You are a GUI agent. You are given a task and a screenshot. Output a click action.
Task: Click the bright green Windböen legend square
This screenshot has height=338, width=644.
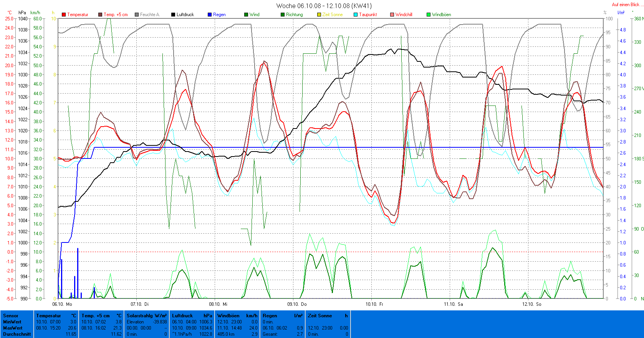[429, 15]
